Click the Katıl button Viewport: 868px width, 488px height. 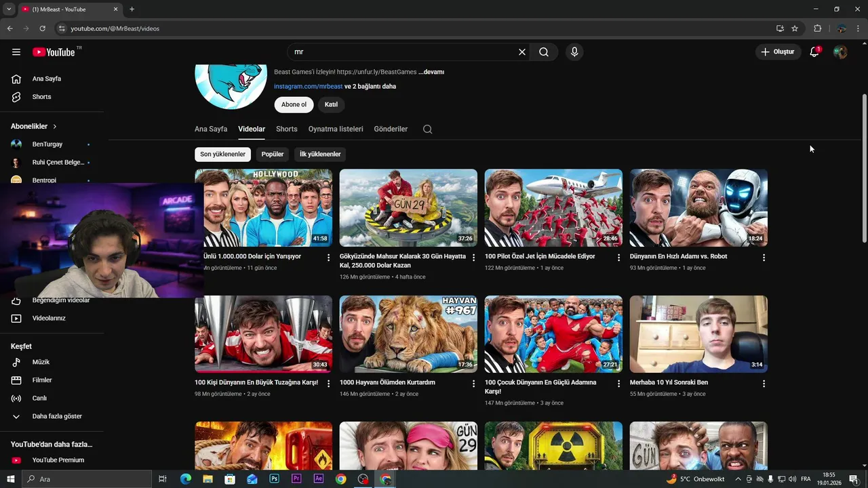(331, 104)
